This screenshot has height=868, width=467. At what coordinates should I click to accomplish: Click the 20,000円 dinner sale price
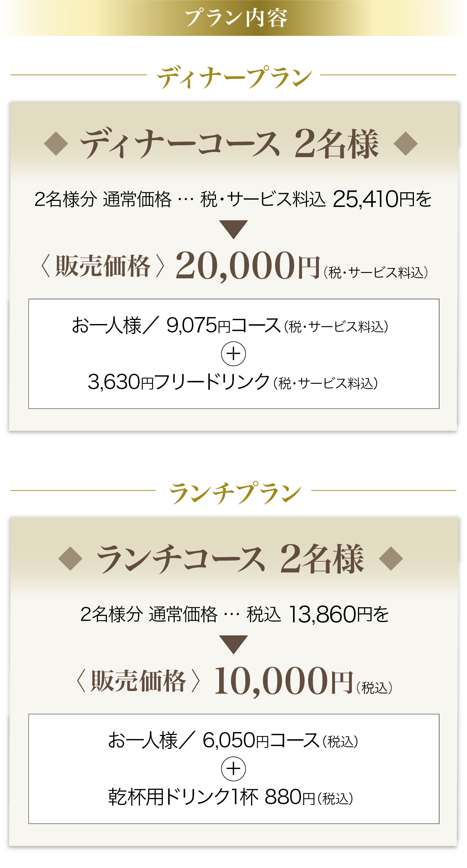click(x=247, y=266)
